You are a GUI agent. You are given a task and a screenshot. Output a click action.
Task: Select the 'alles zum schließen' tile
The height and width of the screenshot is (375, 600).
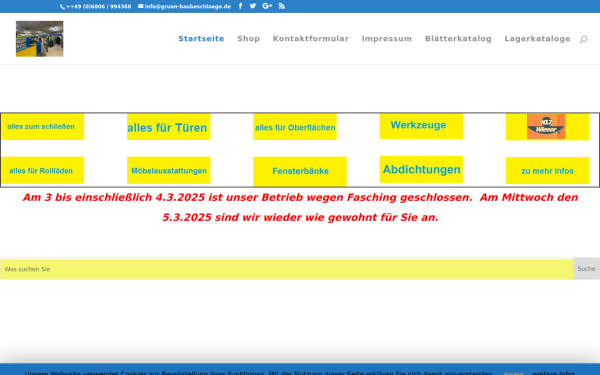pos(42,127)
